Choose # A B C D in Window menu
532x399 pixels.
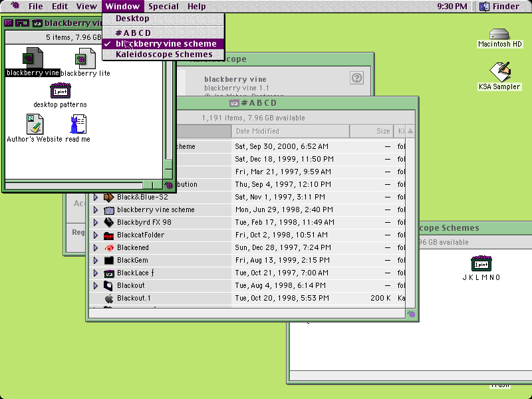click(x=163, y=33)
